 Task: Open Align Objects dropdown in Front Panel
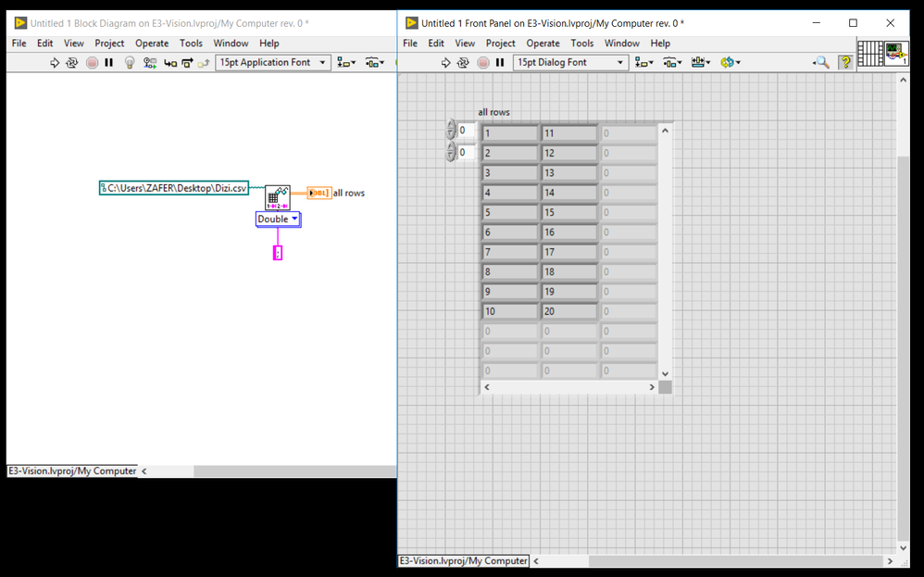644,62
